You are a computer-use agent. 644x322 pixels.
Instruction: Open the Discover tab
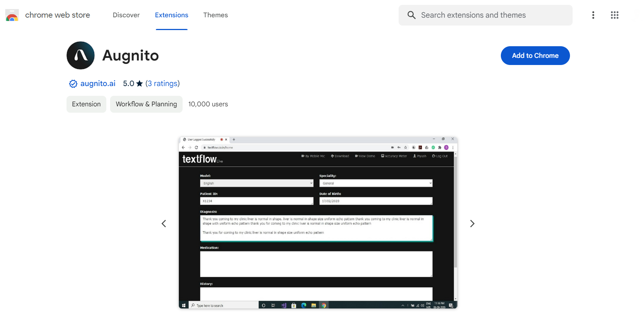(x=126, y=15)
